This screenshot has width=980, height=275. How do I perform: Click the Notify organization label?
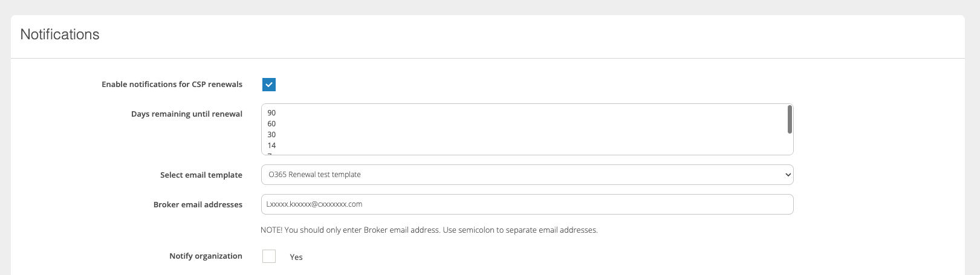pyautogui.click(x=206, y=256)
